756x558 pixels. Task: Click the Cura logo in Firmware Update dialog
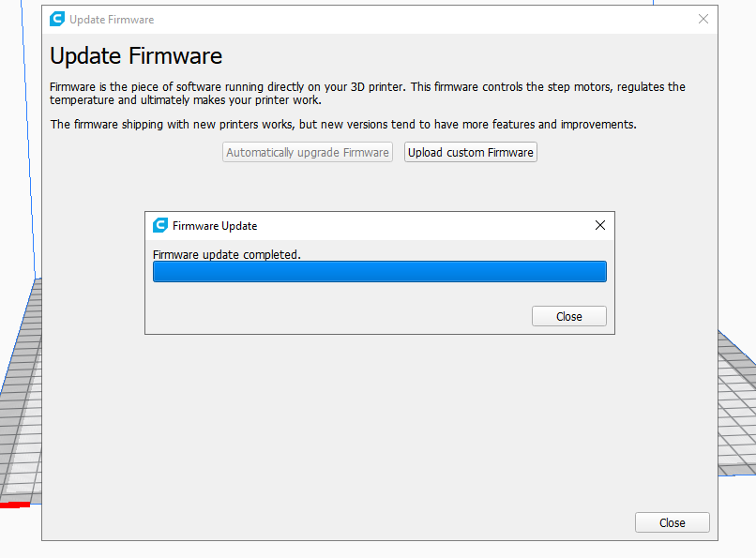pos(159,225)
